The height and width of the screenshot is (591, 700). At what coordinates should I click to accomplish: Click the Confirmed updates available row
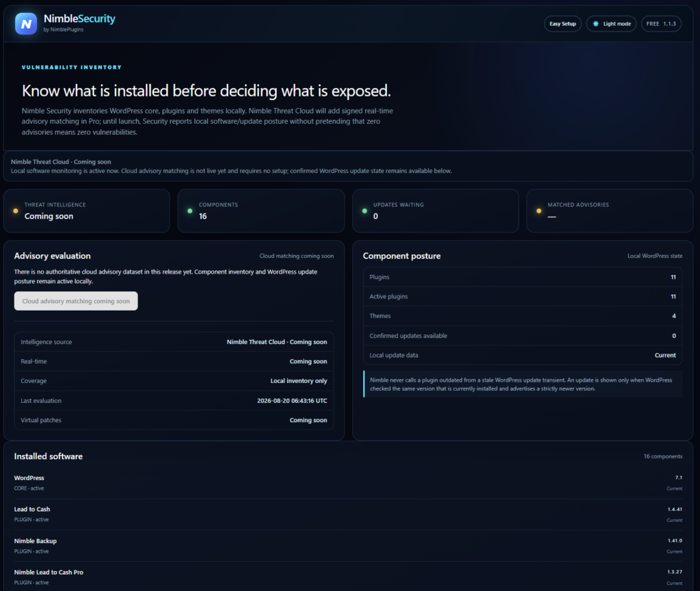[x=523, y=335]
